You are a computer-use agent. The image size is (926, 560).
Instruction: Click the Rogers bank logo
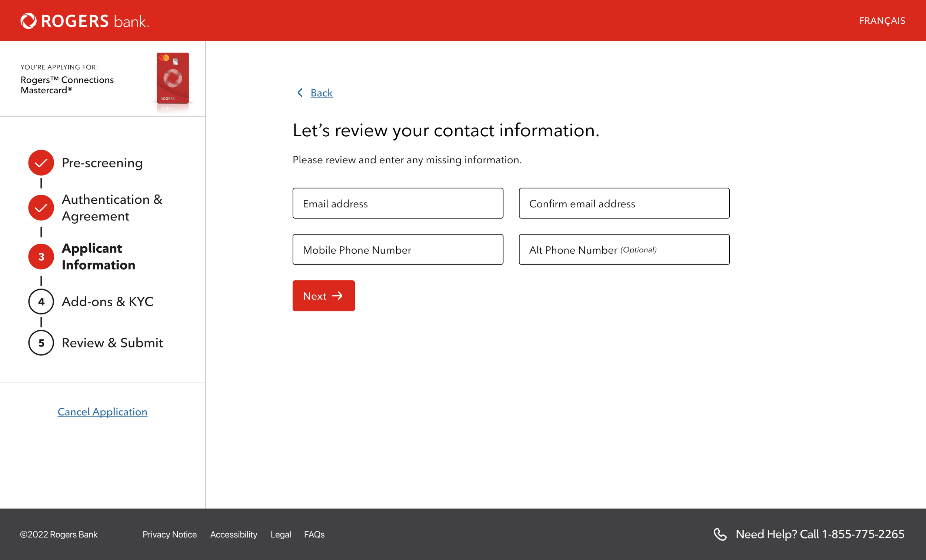[x=85, y=21]
